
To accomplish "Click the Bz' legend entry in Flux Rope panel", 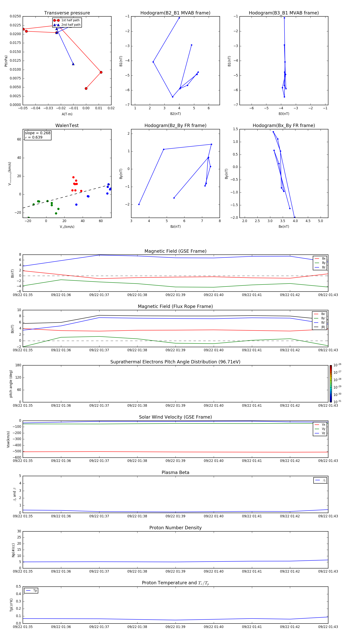I will pyautogui.click(x=320, y=323).
